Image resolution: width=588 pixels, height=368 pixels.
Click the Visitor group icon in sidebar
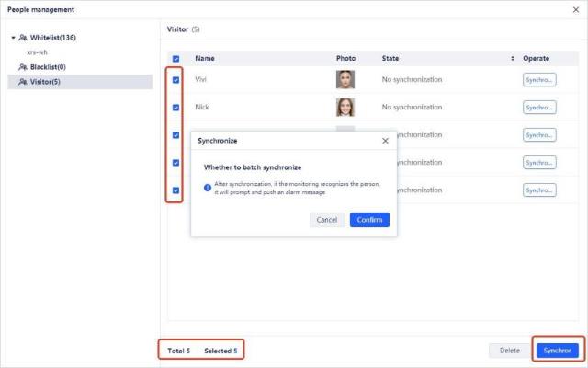point(23,82)
